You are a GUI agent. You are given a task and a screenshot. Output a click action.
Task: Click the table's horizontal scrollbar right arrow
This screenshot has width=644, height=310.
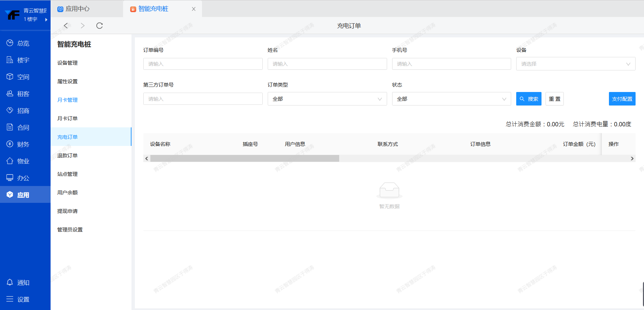tap(632, 158)
